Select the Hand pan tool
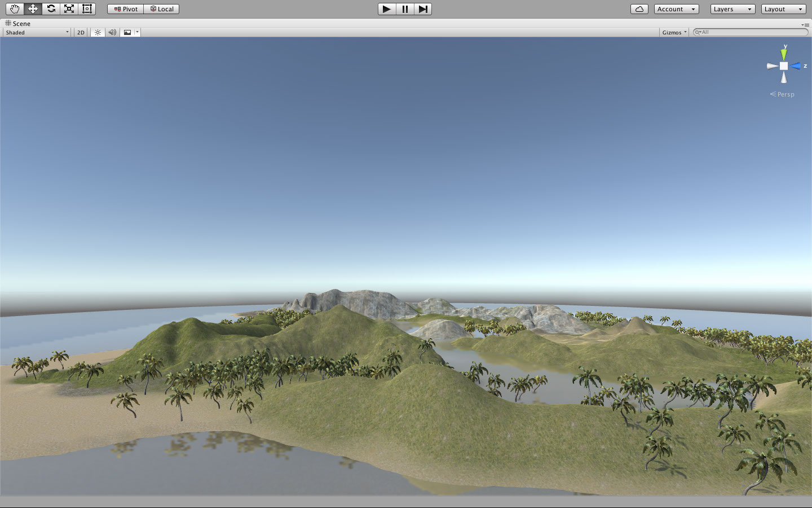Screen dimensions: 812x508 tap(15, 9)
